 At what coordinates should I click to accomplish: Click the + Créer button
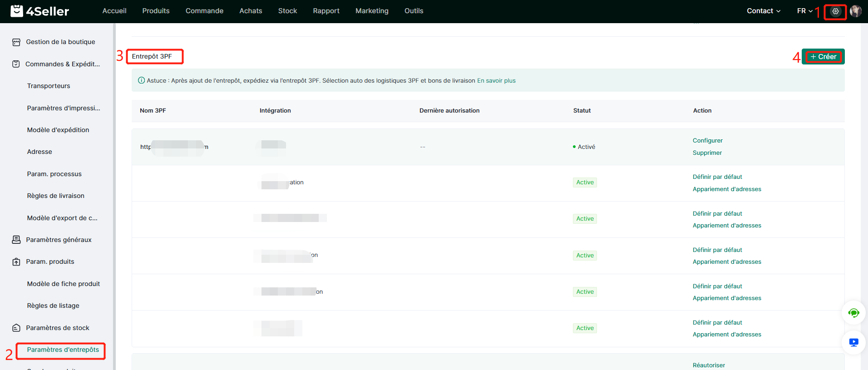(x=823, y=57)
